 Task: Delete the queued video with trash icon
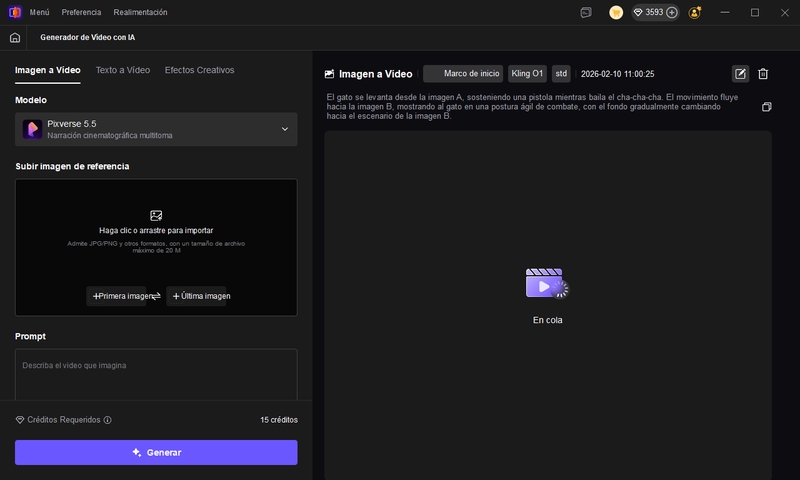point(763,73)
